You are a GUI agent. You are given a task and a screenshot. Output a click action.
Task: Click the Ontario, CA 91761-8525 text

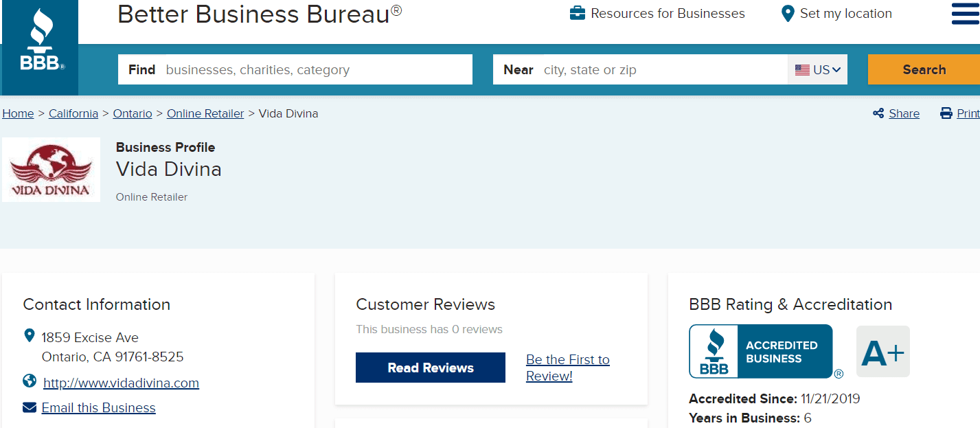click(113, 357)
